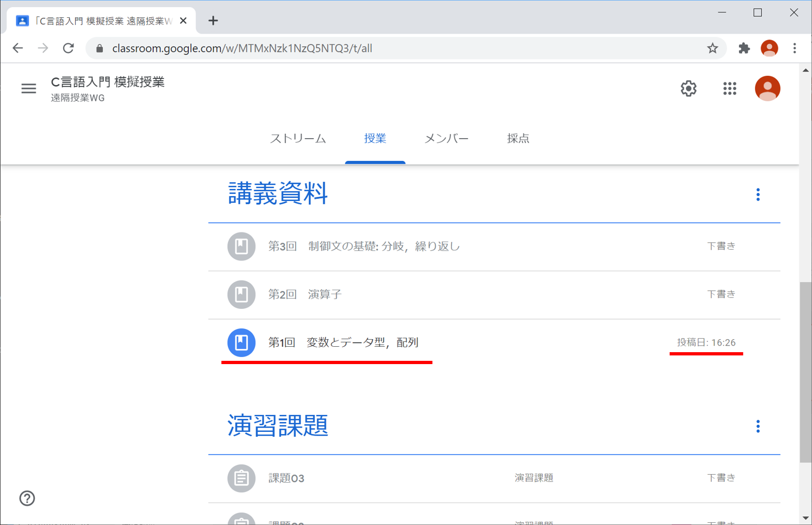
Task: Click the 下書き status of 課題03
Action: click(721, 478)
